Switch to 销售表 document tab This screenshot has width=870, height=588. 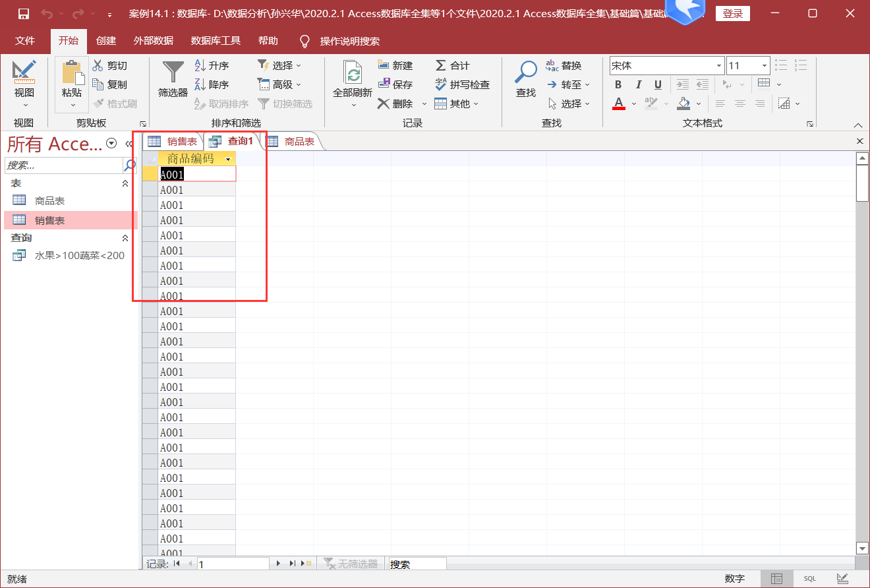coord(173,141)
